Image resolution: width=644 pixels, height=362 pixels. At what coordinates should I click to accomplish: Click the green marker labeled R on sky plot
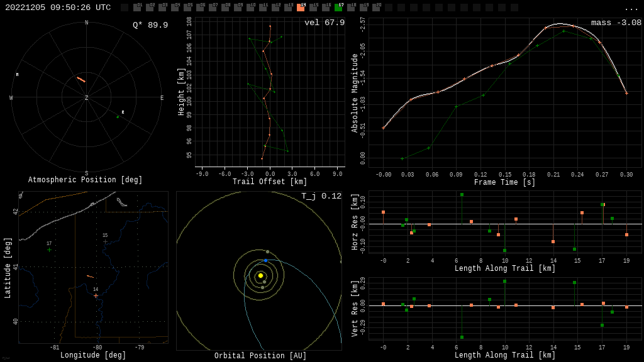tap(118, 117)
